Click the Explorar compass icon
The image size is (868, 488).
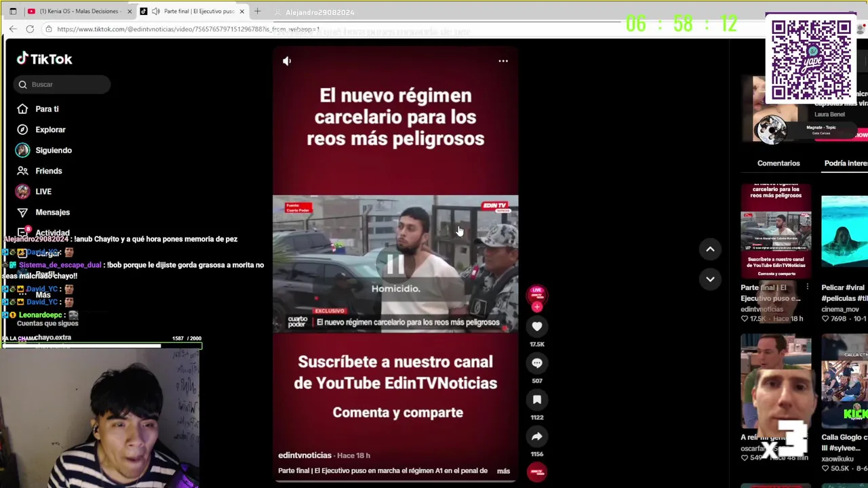coord(22,129)
